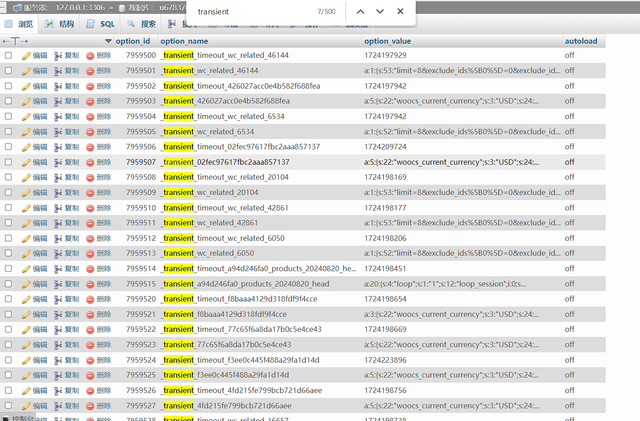Tick the checkbox for row 7959502
Viewport: 640px width, 421px height.
coord(8,86)
